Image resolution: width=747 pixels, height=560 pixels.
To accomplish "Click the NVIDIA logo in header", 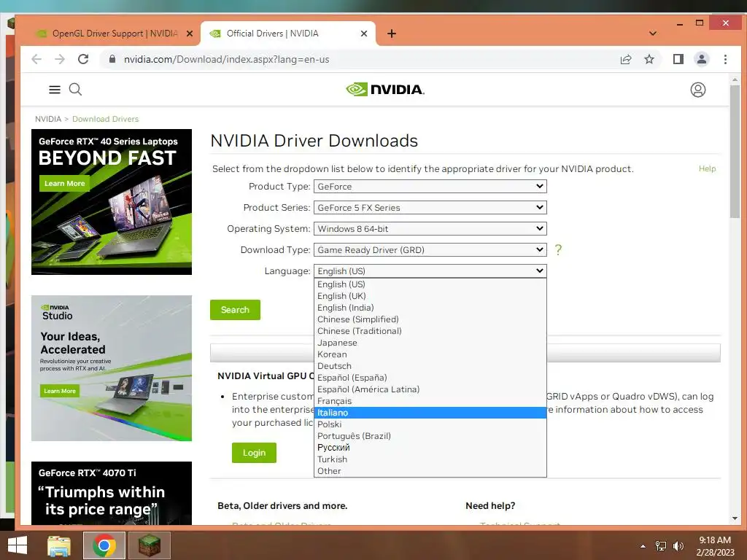I will click(x=385, y=90).
